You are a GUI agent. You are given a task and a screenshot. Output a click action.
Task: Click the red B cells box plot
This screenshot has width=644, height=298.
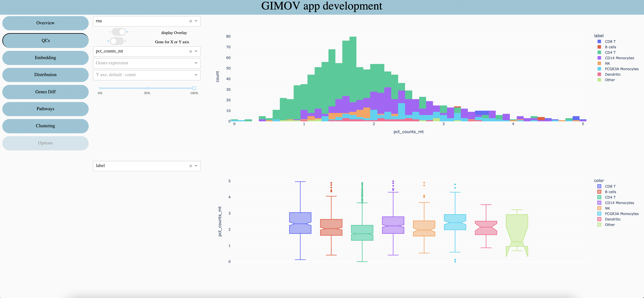[x=331, y=227]
